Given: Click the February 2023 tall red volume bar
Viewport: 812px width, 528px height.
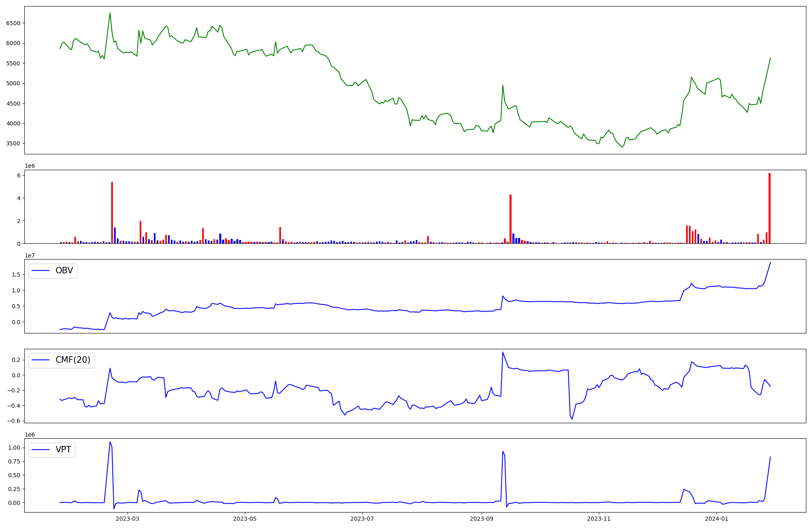Looking at the screenshot, I should (112, 213).
